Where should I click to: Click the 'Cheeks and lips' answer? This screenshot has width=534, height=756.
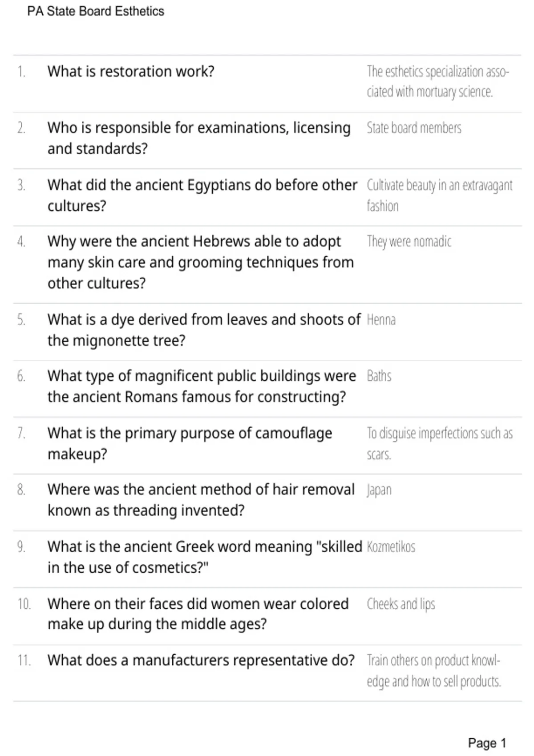pos(400,604)
